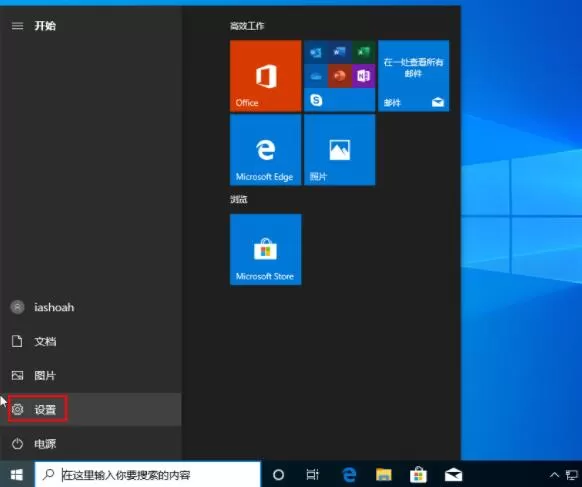Click the Windows Start button on taskbar
Screen dimensions: 582x487
[x=17, y=474]
